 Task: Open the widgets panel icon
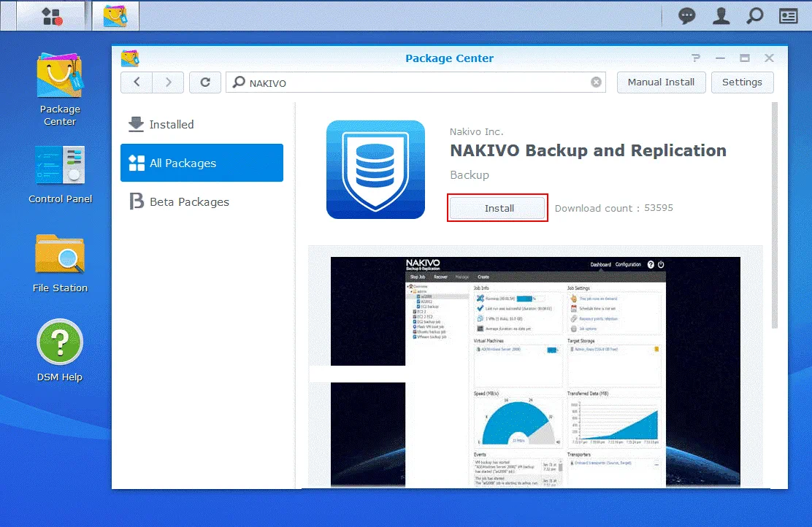point(789,16)
